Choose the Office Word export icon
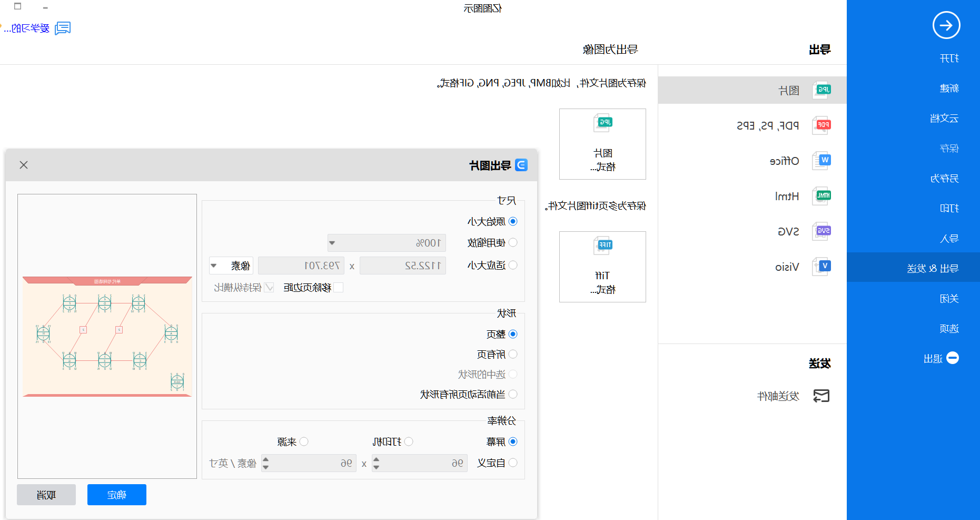 [821, 161]
